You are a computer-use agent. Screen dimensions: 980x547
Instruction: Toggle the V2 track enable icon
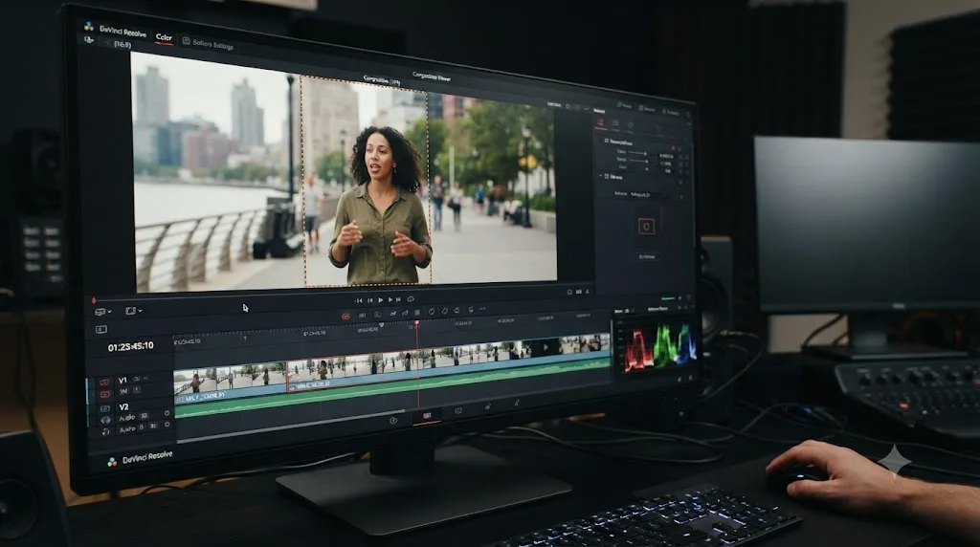tap(105, 408)
